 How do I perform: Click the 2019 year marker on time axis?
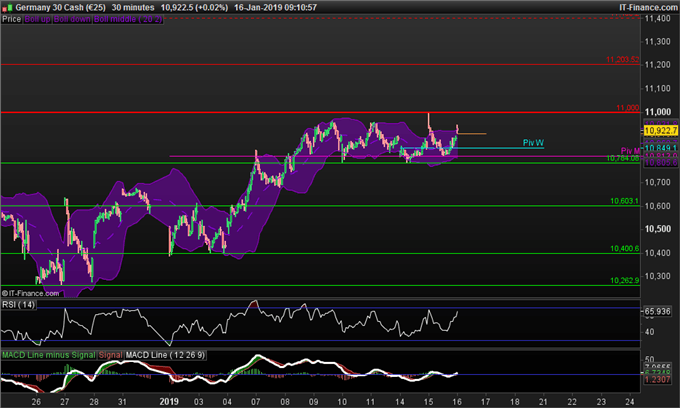tap(169, 401)
